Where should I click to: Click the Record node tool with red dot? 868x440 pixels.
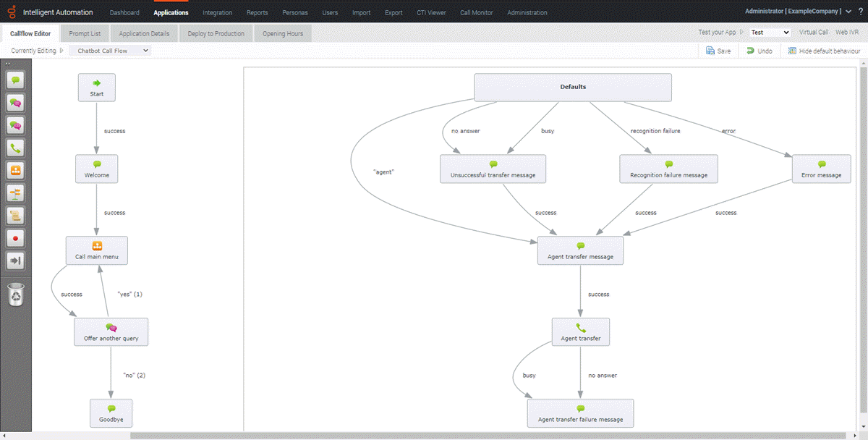tap(16, 237)
